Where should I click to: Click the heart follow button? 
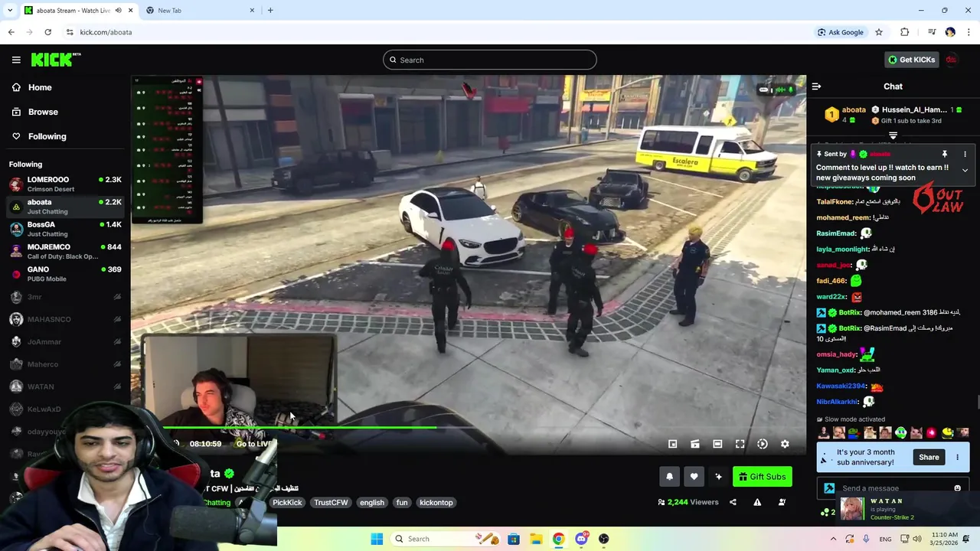(x=694, y=477)
